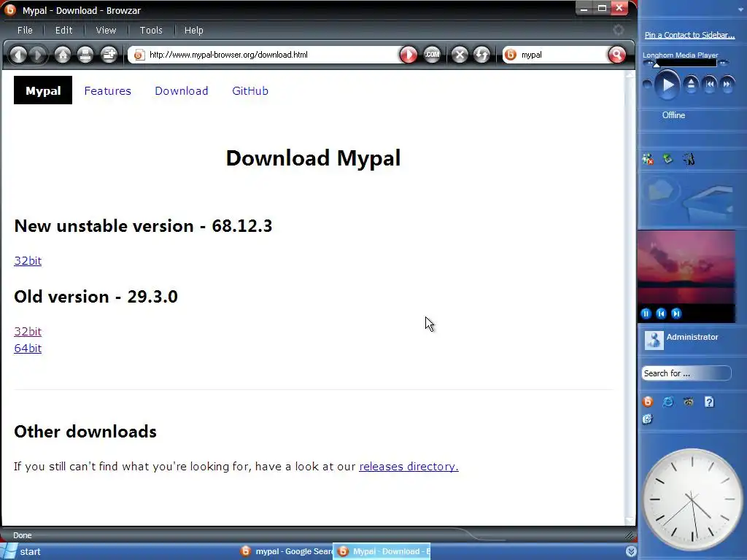The width and height of the screenshot is (747, 560).
Task: Open the dropdown arrow at the sidebar top
Action: click(740, 9)
